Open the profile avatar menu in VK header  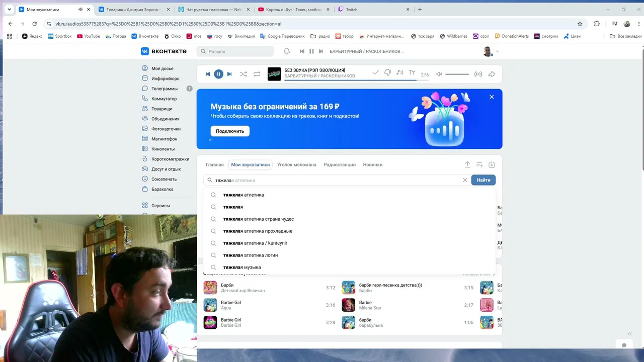(x=491, y=51)
